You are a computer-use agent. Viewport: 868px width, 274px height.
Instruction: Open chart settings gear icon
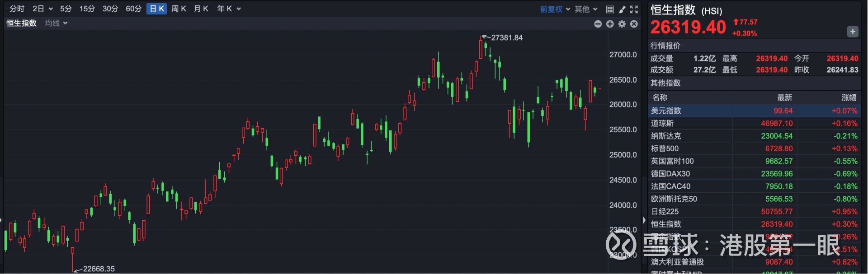click(x=622, y=24)
